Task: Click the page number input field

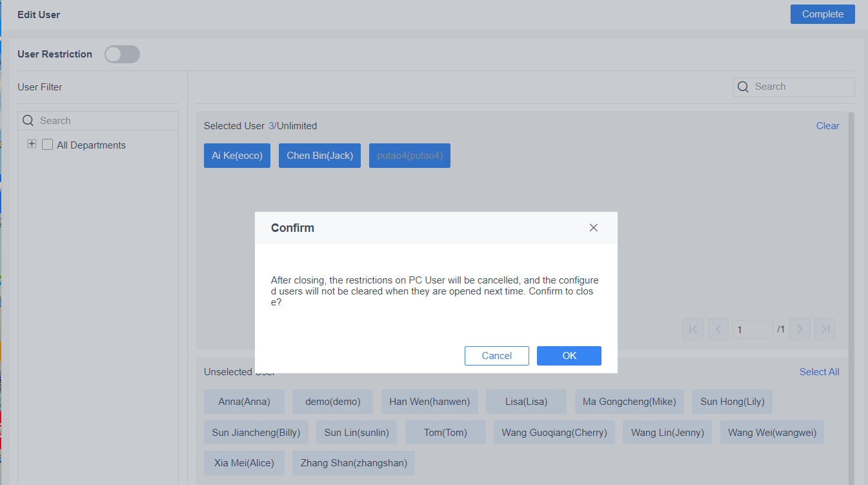Action: coord(752,329)
